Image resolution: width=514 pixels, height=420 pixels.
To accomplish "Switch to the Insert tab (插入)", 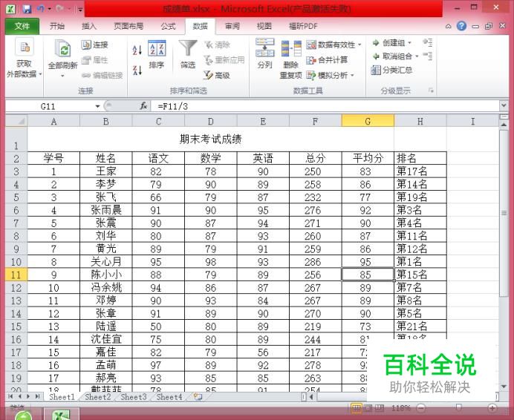I will (89, 26).
